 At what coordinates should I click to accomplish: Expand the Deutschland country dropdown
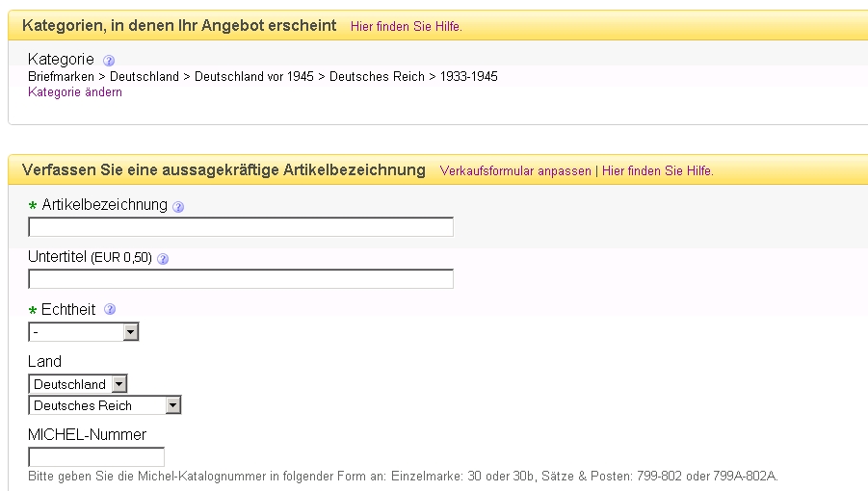click(x=78, y=384)
